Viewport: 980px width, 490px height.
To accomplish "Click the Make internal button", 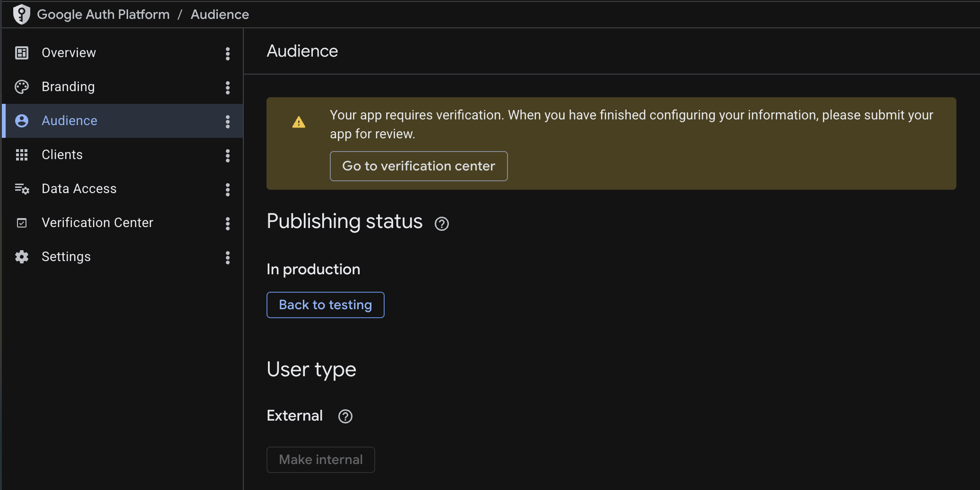I will tap(321, 460).
